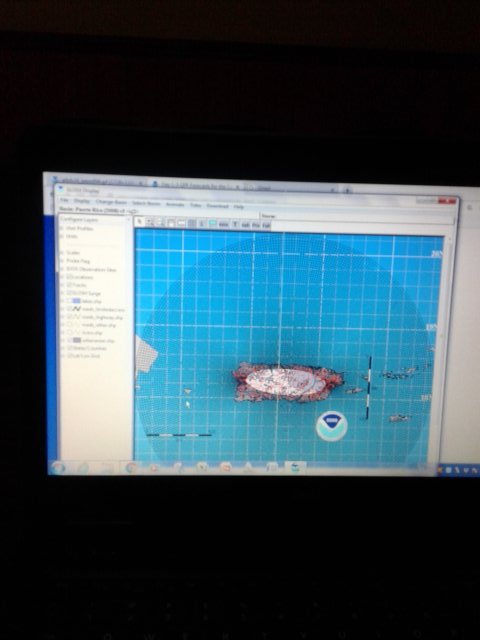Click the active SLOSH taskbar icon
Image resolution: width=480 pixels, height=640 pixels.
[295, 468]
